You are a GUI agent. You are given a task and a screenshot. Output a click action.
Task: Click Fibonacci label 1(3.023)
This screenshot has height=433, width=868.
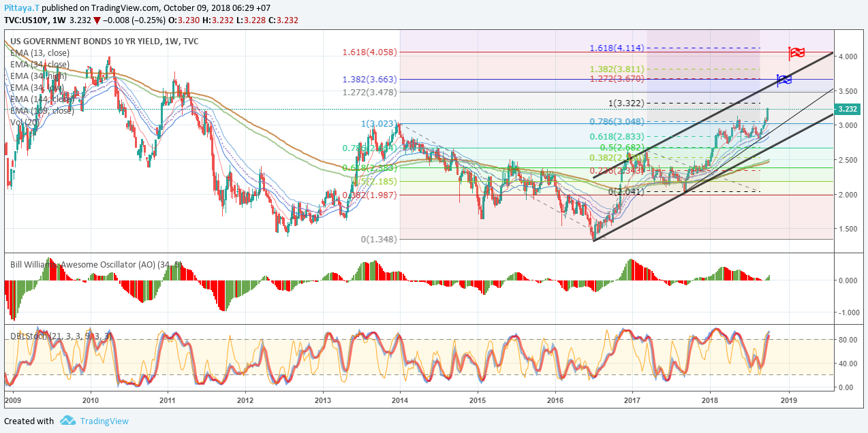tap(379, 124)
